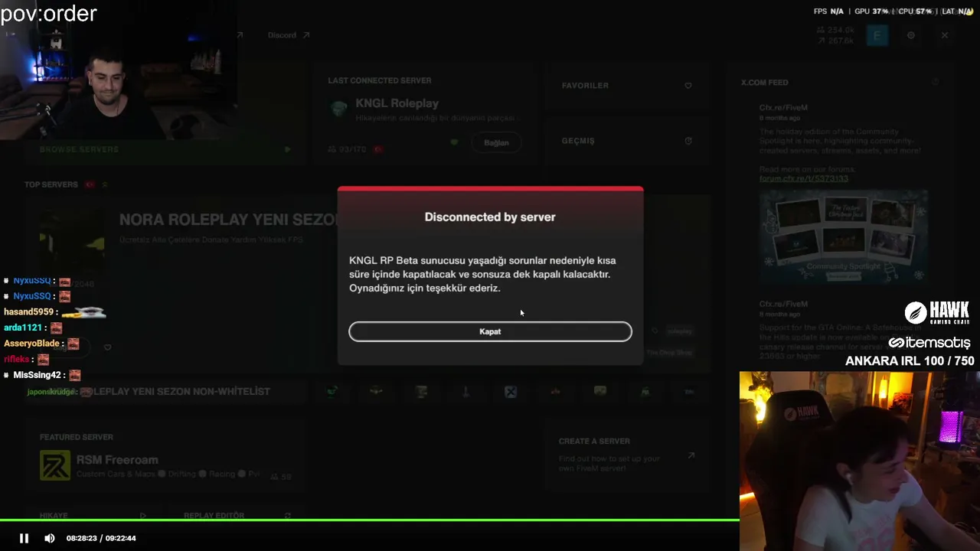Click the TOP SERVERS heading
The width and height of the screenshot is (980, 551).
[x=51, y=184]
